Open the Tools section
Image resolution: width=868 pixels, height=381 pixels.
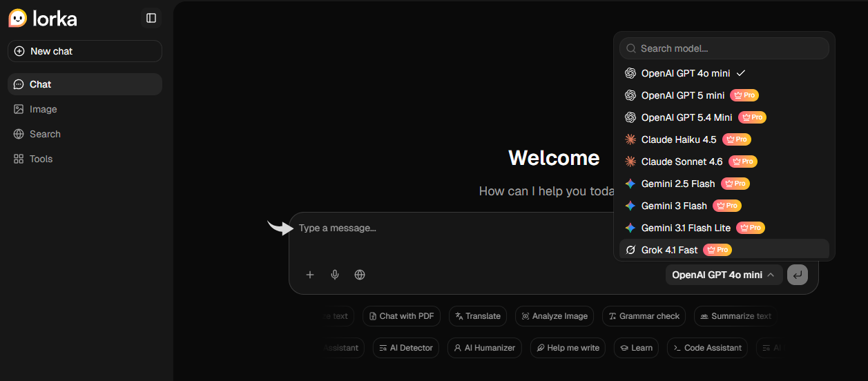pyautogui.click(x=85, y=159)
